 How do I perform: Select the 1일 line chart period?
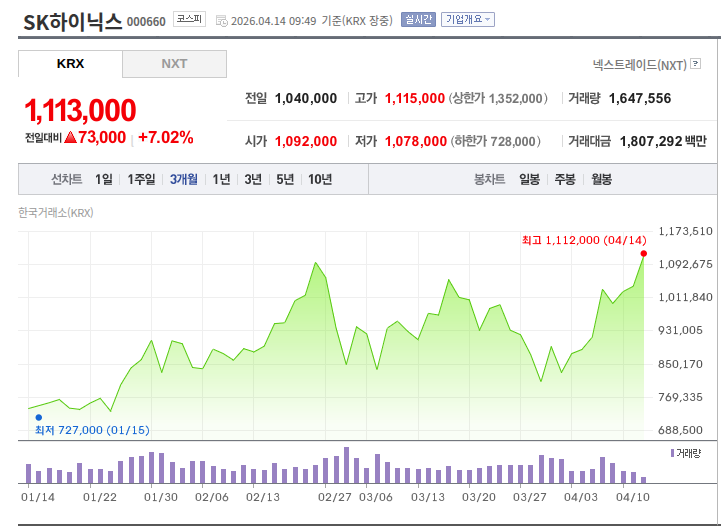pyautogui.click(x=103, y=179)
